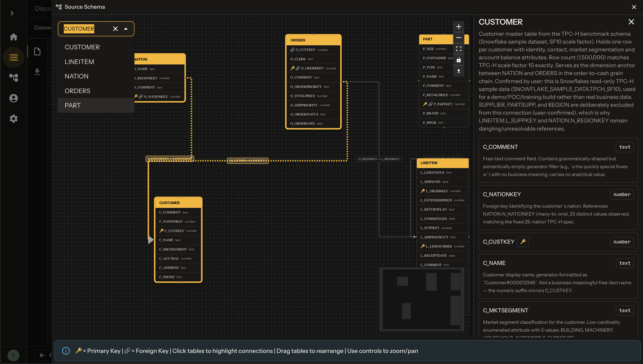Click the ORDERS table header
The width and height of the screenshot is (643, 364).
313,40
